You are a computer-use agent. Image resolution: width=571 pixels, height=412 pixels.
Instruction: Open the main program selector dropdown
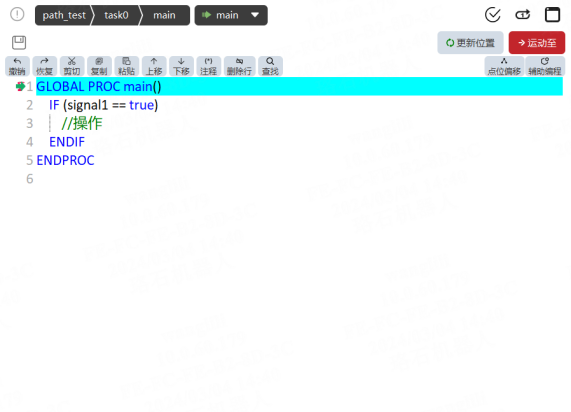coord(231,15)
